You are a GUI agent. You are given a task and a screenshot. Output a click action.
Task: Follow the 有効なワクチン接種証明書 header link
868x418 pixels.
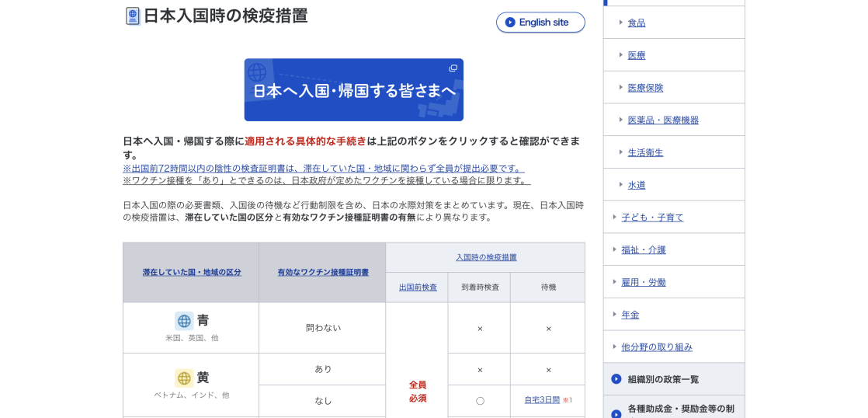pyautogui.click(x=322, y=273)
